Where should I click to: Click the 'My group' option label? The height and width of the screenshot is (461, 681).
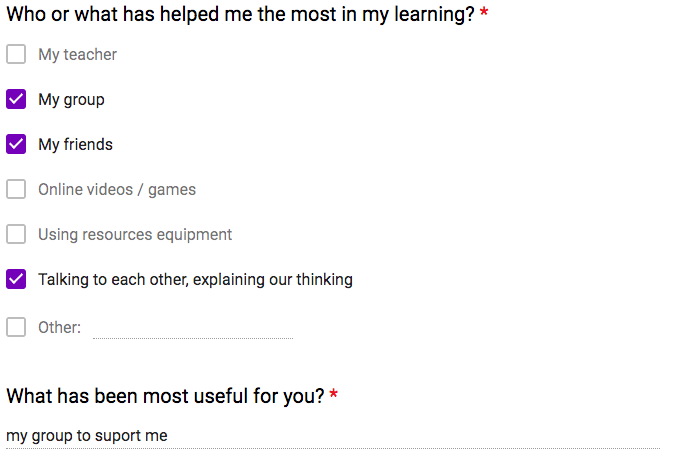[71, 100]
